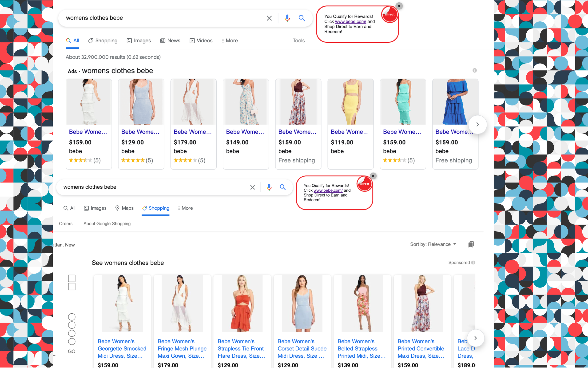Select the Shopping tab in lower nav

155,208
